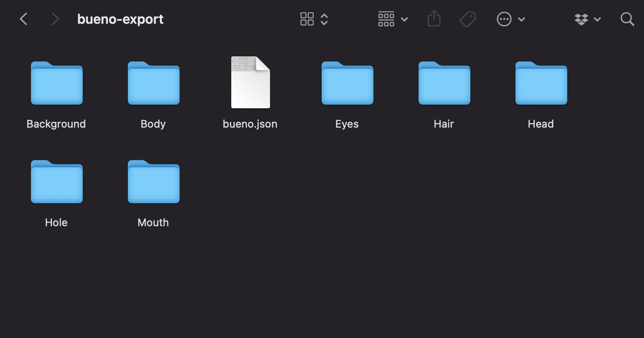The image size is (644, 338).
Task: Select the Body folder
Action: [x=154, y=84]
